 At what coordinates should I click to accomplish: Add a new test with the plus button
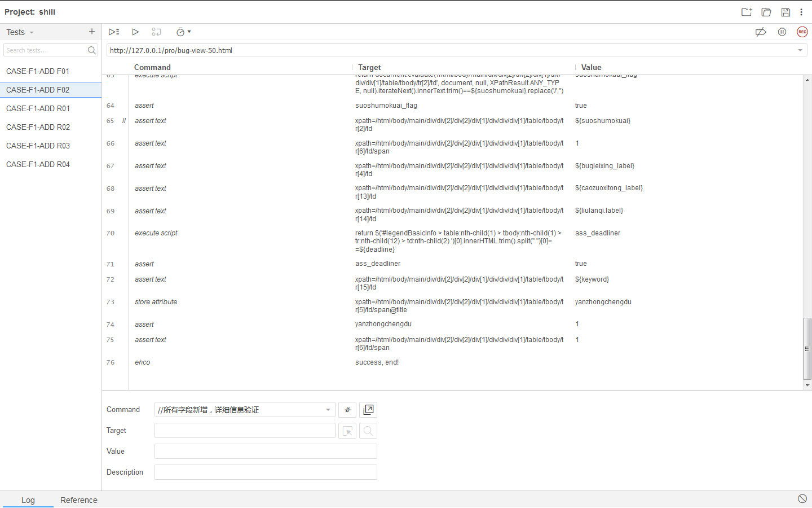click(x=91, y=32)
